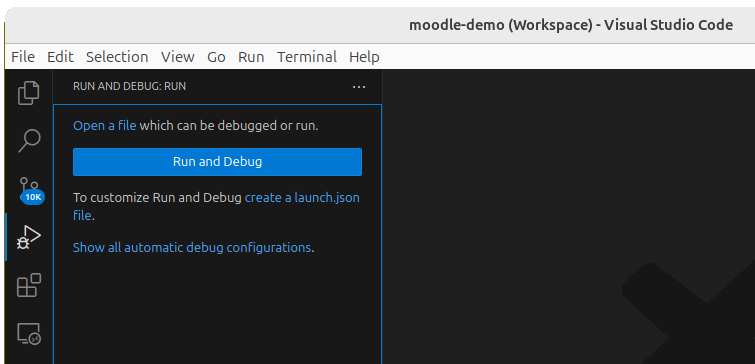Click the blue Run and Debug button
The image size is (755, 364).
[217, 162]
